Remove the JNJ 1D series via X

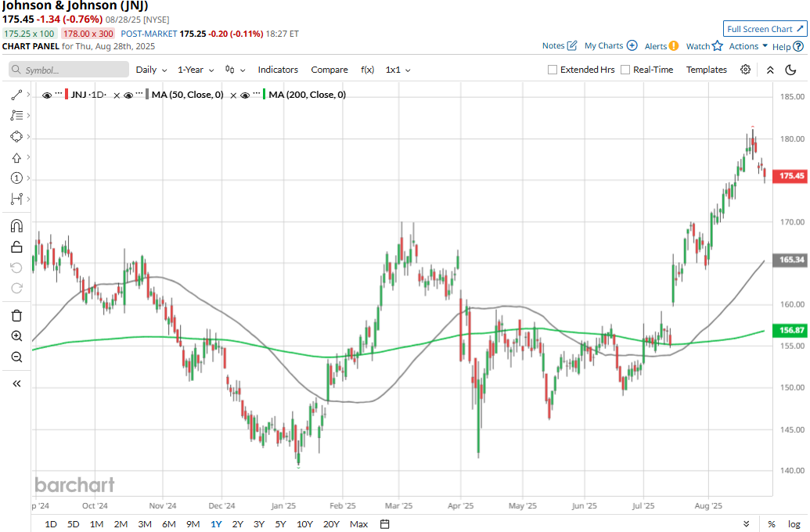coord(117,95)
